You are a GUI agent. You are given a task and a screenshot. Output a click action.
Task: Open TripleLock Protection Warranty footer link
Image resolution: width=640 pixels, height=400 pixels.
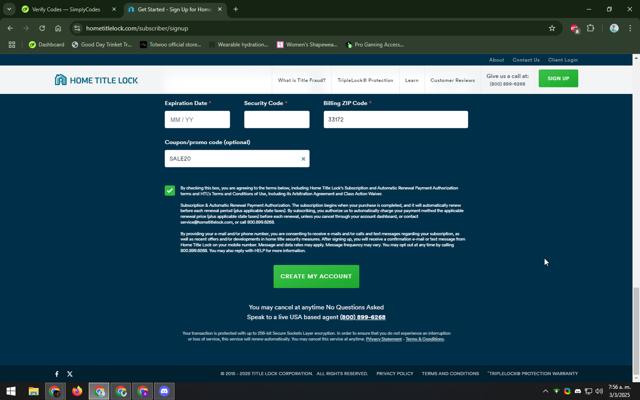point(533,373)
